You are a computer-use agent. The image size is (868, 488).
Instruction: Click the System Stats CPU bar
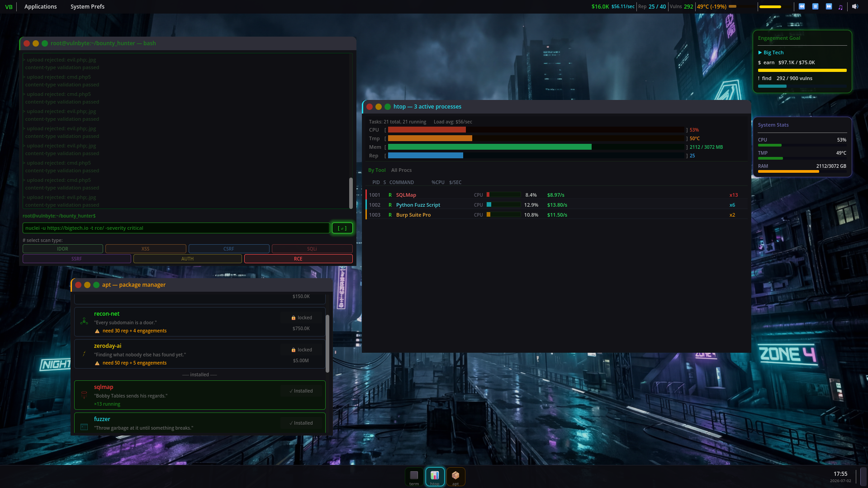tap(802, 145)
